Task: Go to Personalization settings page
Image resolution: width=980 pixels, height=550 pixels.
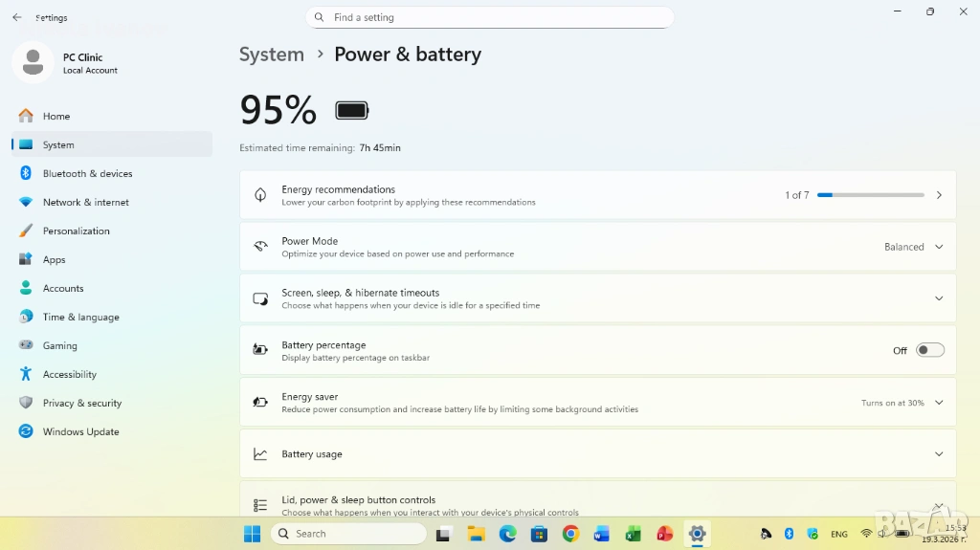Action: coord(76,231)
